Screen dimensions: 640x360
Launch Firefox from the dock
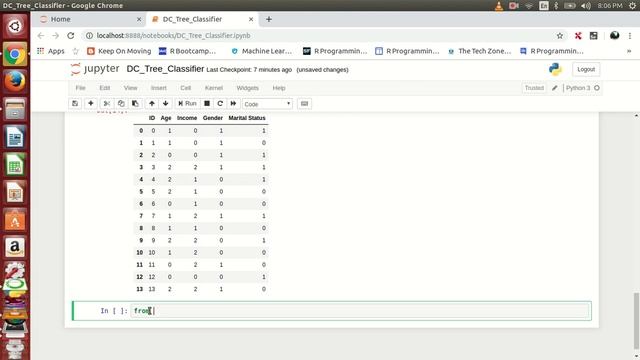tap(15, 81)
